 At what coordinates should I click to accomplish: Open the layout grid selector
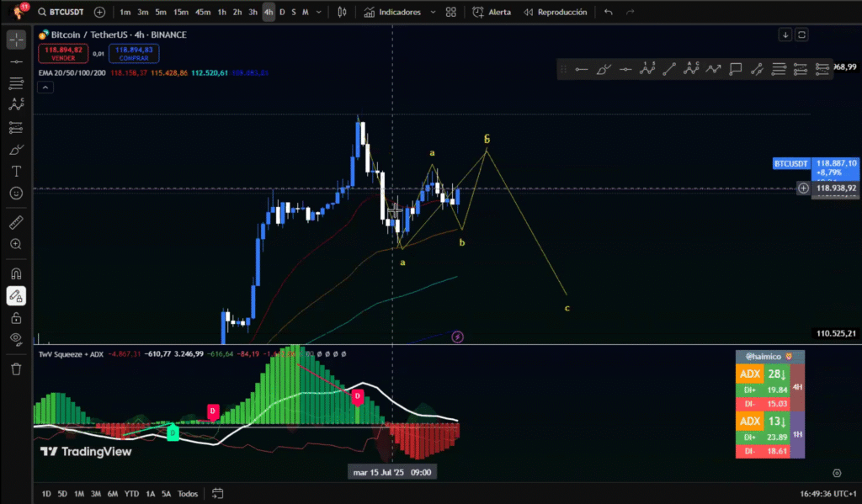point(451,12)
